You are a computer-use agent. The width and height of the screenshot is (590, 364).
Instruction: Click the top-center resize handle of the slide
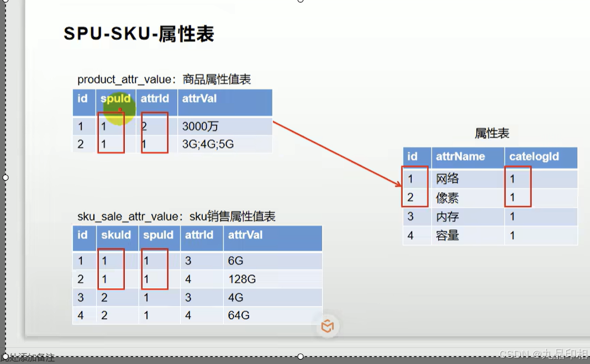[x=300, y=2]
